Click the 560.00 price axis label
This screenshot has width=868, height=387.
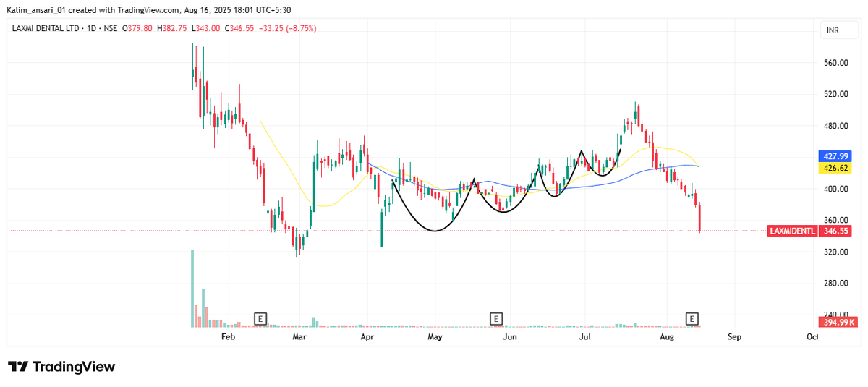835,63
